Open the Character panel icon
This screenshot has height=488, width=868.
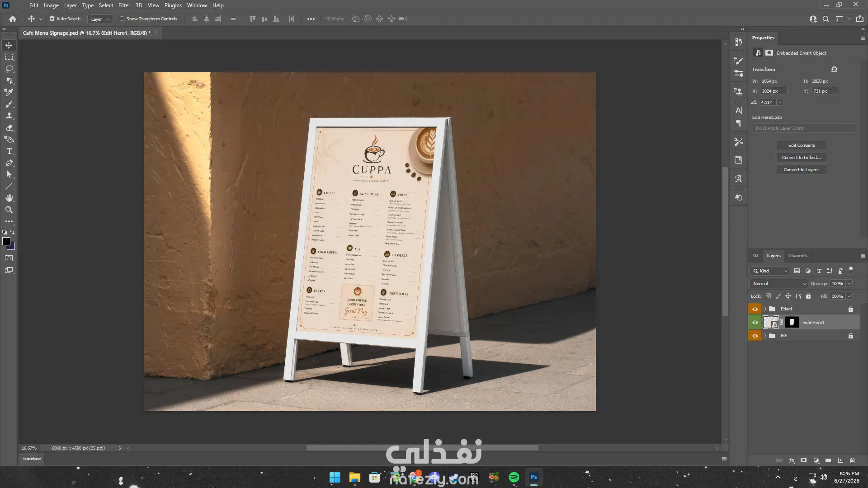(x=738, y=110)
